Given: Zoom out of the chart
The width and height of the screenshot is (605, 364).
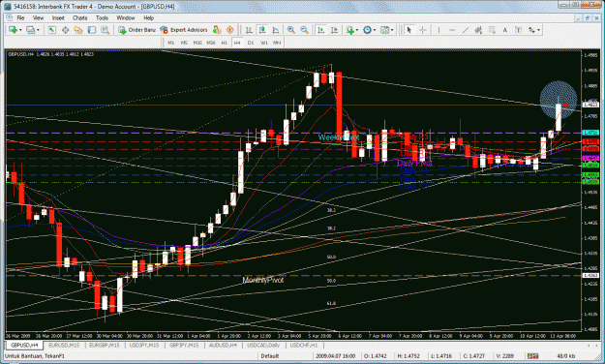Looking at the screenshot, I should click(304, 30).
